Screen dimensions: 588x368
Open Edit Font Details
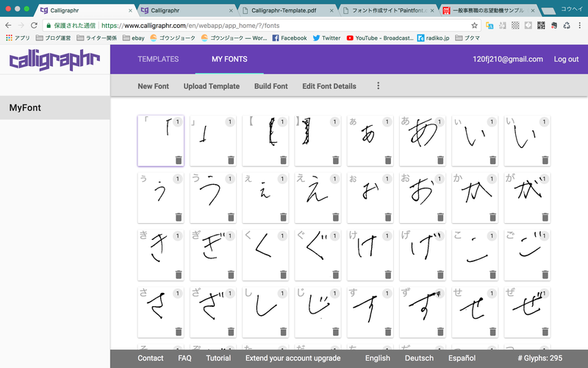pyautogui.click(x=329, y=86)
